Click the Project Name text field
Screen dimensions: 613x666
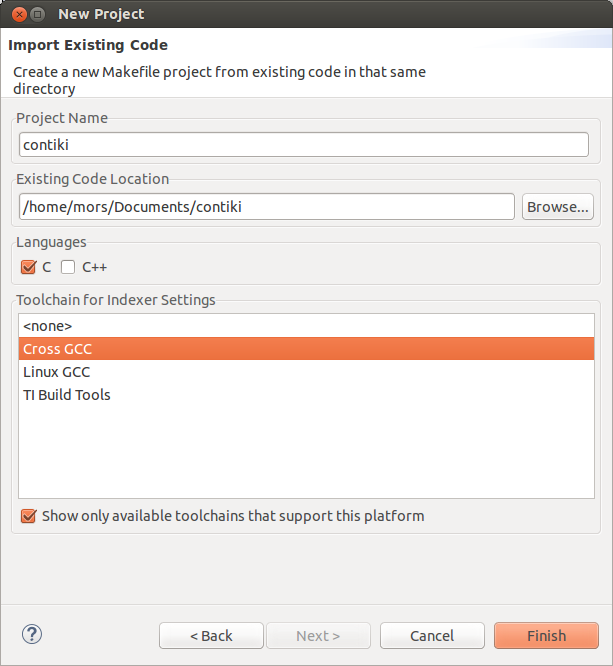pyautogui.click(x=304, y=144)
